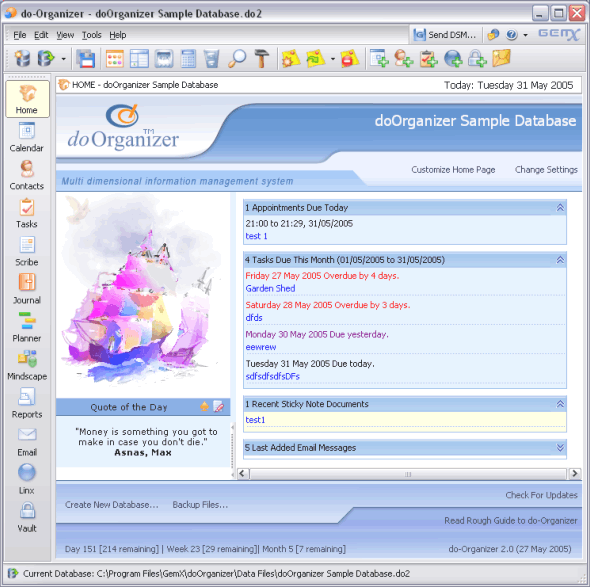Click the recycle bin toolbar icon
Screen dimensions: 590x587
[211, 58]
